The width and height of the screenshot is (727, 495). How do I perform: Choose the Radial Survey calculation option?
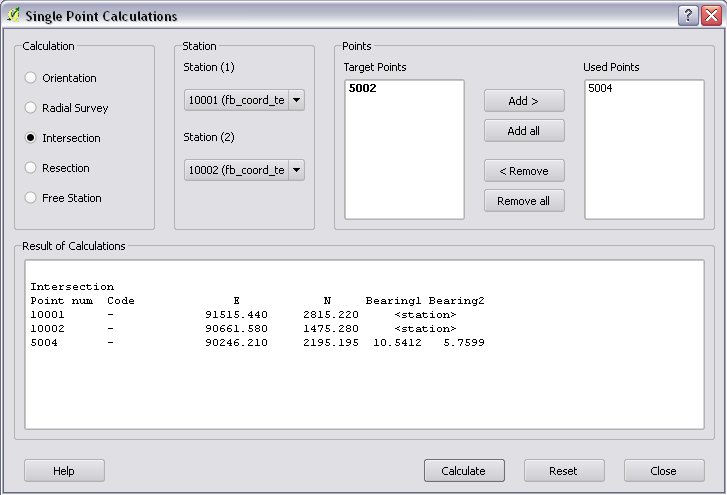tap(32, 108)
